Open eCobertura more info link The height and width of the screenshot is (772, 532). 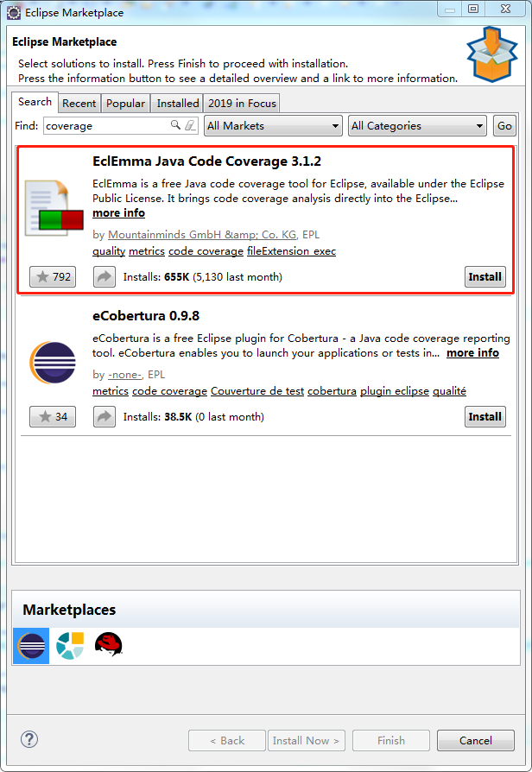(x=473, y=353)
